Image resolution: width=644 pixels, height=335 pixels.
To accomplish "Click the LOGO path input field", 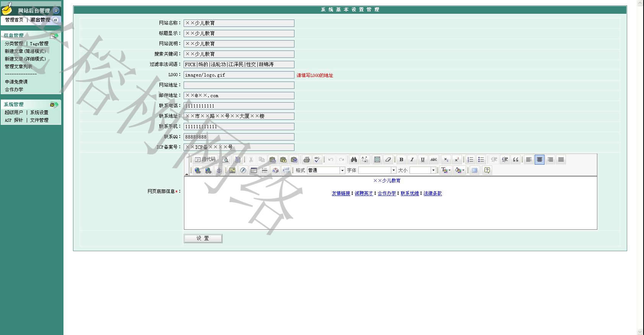I will pyautogui.click(x=239, y=75).
